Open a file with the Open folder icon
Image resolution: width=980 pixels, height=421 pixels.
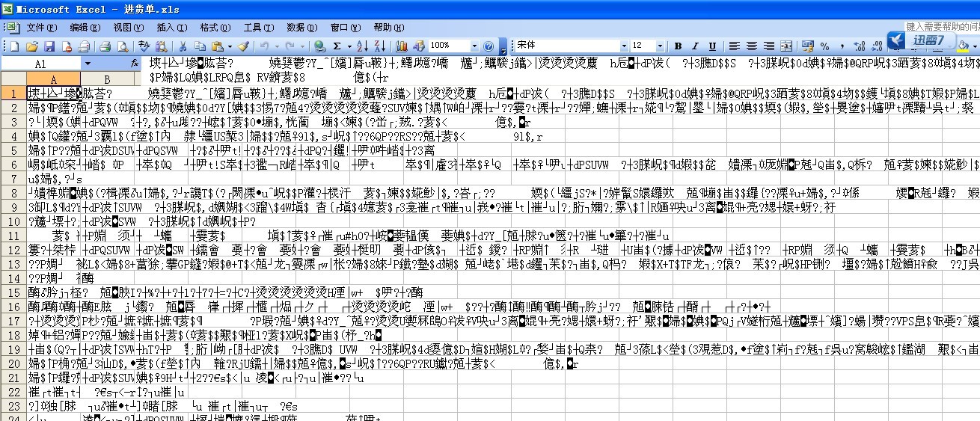point(32,46)
